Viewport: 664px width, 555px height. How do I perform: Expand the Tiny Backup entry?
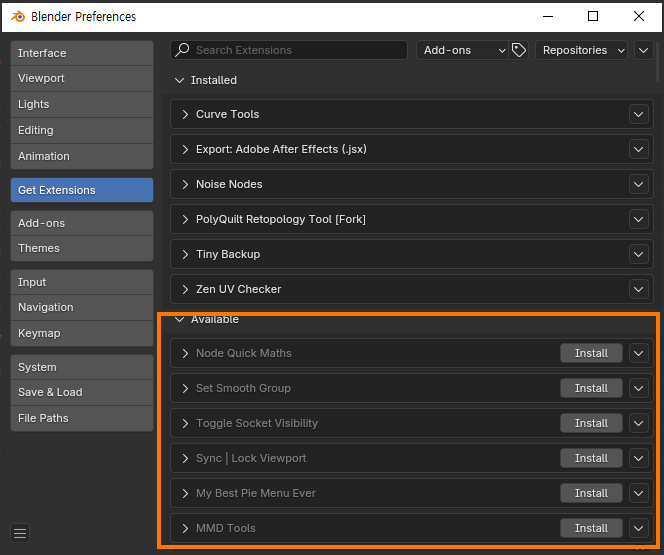point(185,254)
